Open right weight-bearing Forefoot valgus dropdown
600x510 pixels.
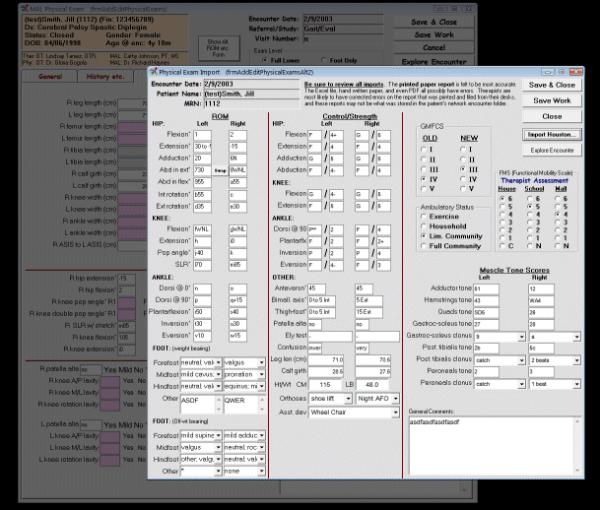pos(261,362)
